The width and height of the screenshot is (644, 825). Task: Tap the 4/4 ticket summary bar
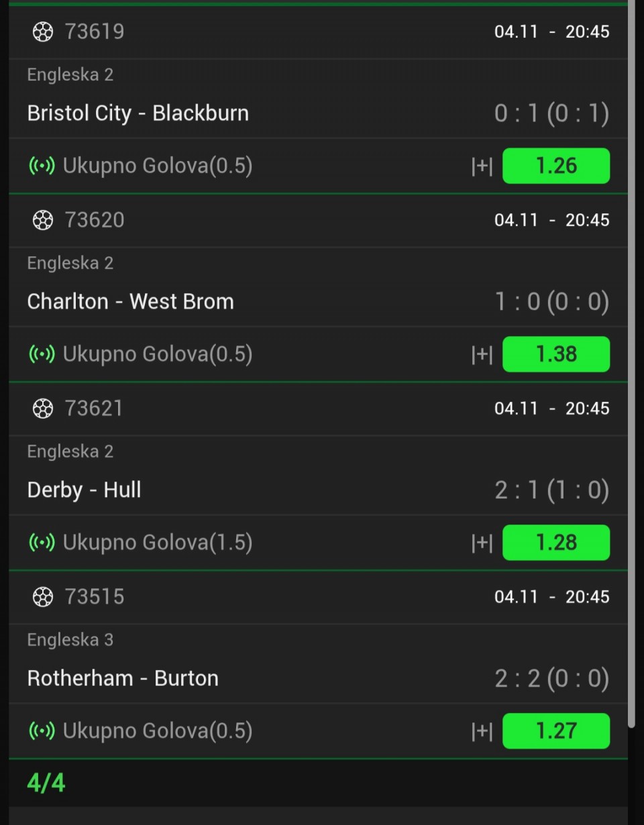coord(318,783)
